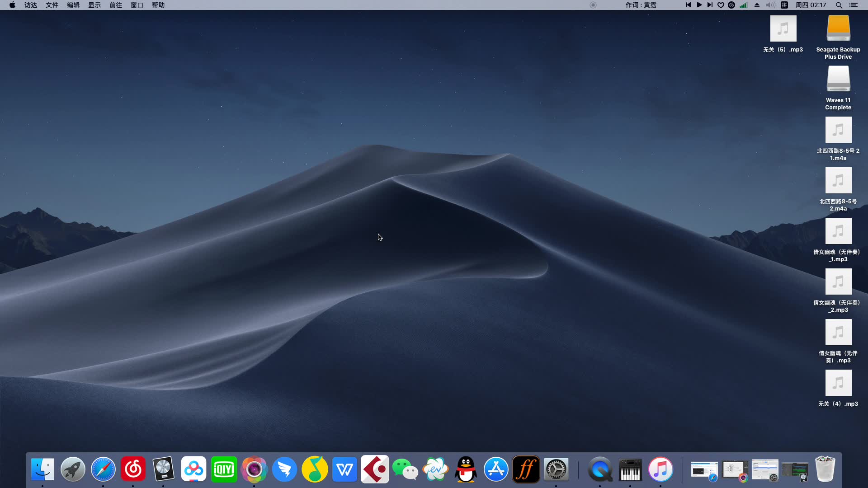Open the Notification Center list icon
The height and width of the screenshot is (488, 868).
[x=853, y=5]
